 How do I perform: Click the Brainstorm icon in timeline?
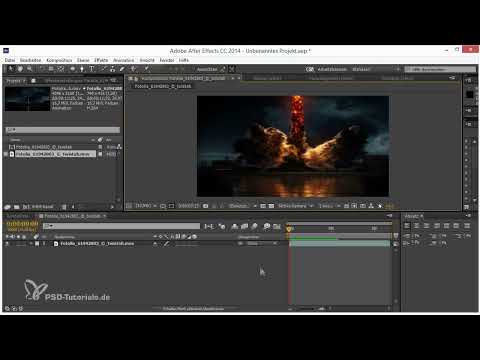[x=266, y=226]
